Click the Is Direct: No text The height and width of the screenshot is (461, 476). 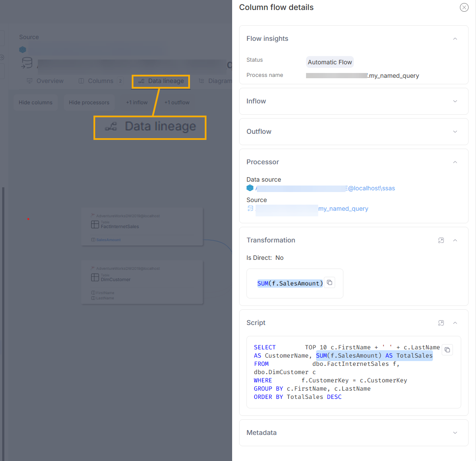265,258
